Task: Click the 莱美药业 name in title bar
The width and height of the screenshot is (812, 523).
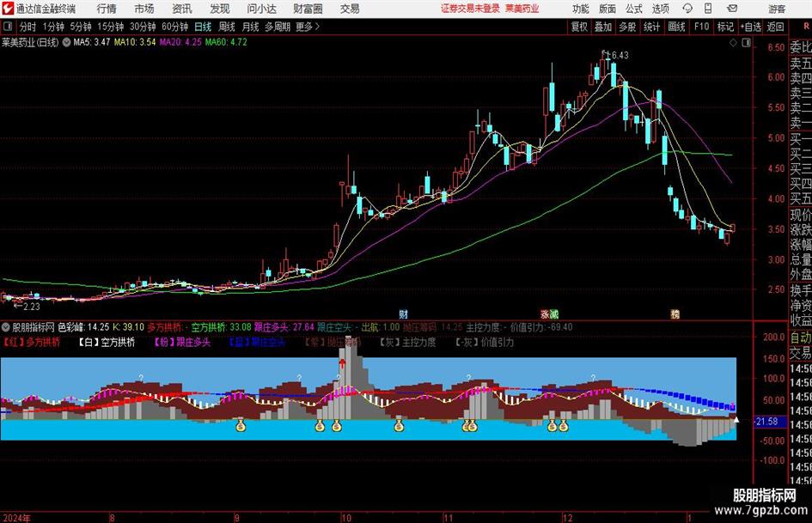Action: click(x=522, y=9)
